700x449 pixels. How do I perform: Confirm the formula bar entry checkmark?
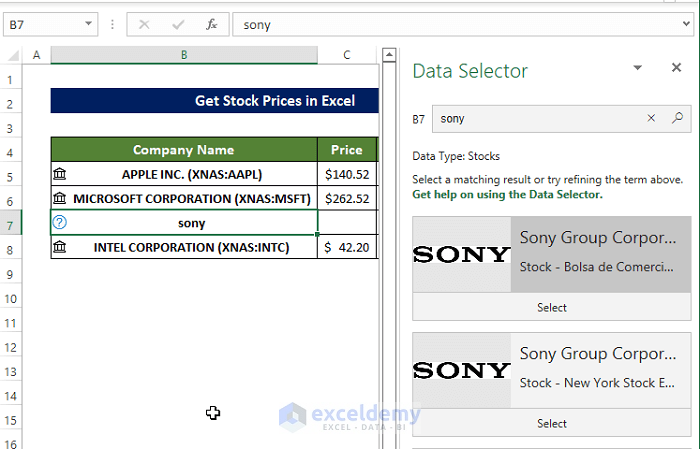(178, 24)
